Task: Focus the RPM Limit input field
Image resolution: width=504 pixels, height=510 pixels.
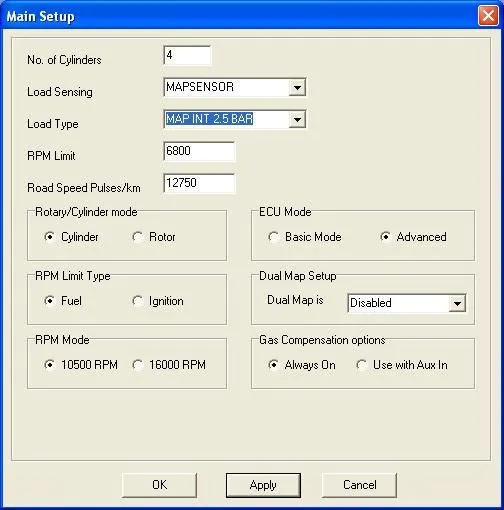Action: click(199, 151)
